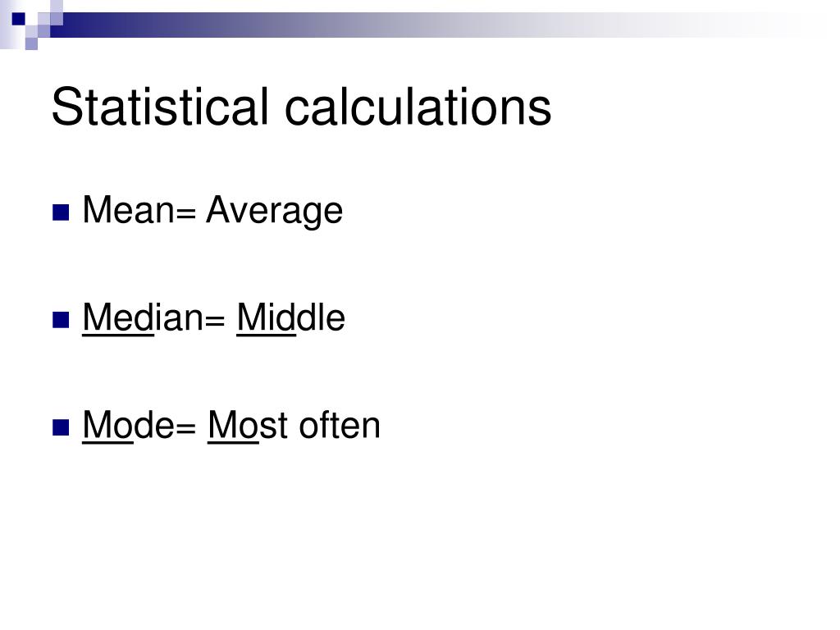Viewport: 840px width, 630px height.
Task: Click the word Mean
Action: click(129, 209)
